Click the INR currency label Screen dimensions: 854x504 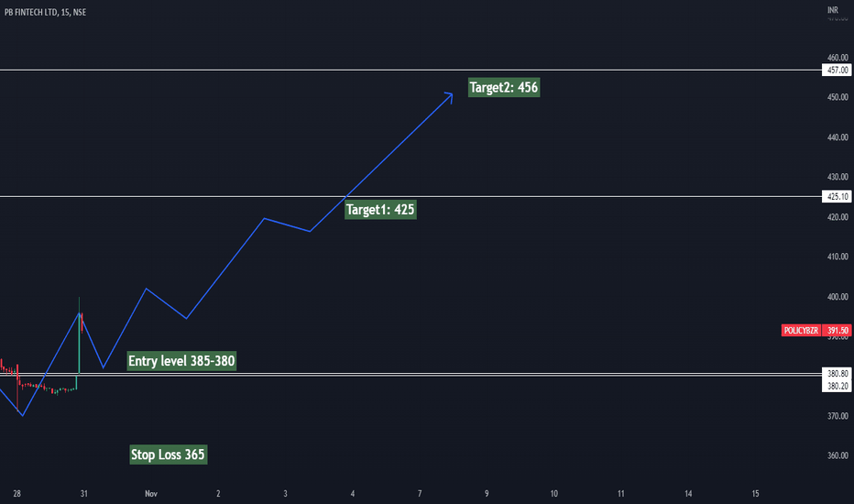(833, 10)
